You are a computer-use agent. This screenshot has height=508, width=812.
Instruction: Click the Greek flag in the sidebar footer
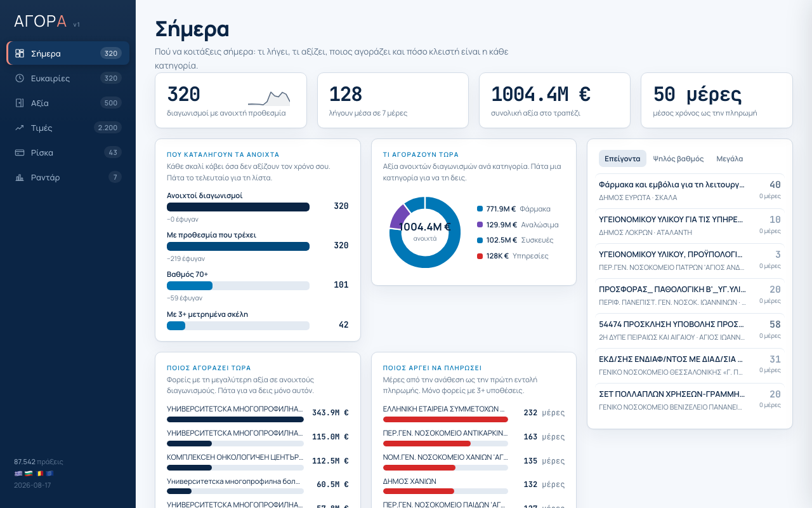click(18, 473)
